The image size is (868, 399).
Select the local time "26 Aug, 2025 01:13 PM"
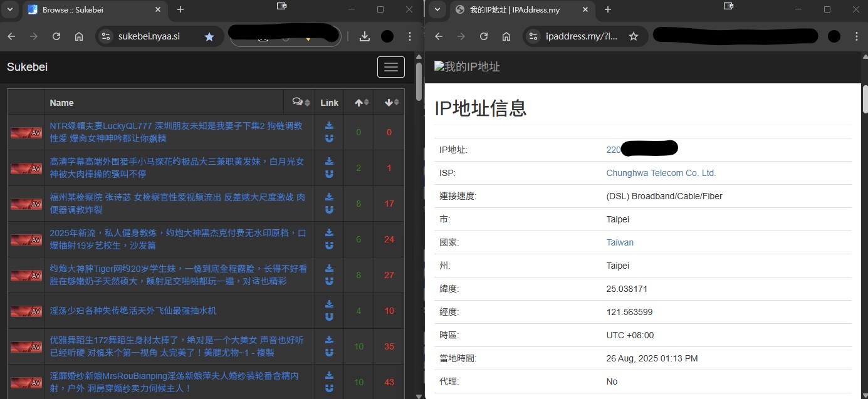point(652,358)
